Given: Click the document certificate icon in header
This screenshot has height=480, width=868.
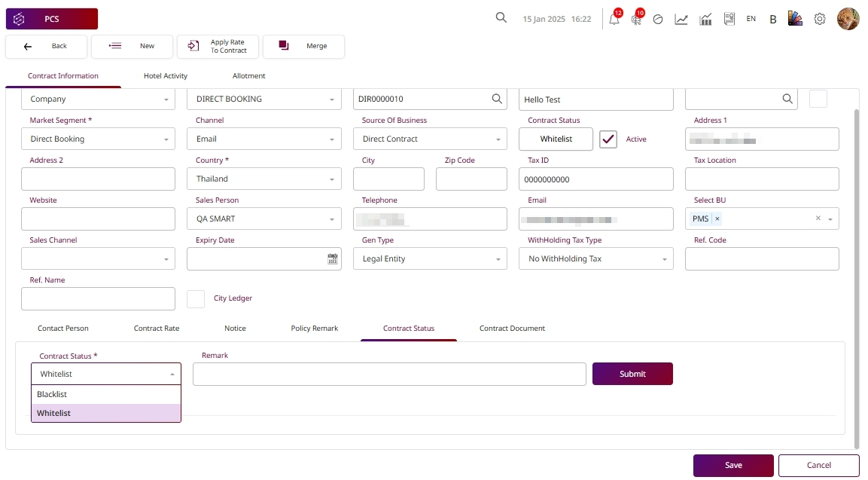Looking at the screenshot, I should (x=729, y=20).
